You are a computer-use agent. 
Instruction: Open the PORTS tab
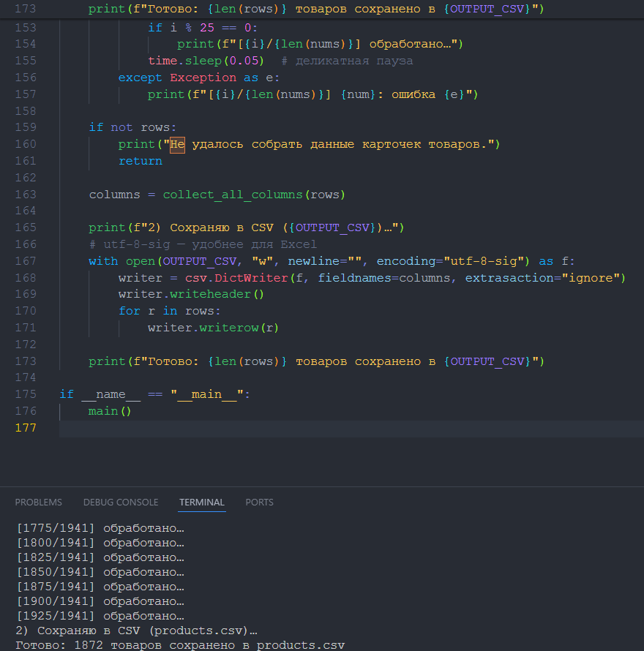point(259,503)
